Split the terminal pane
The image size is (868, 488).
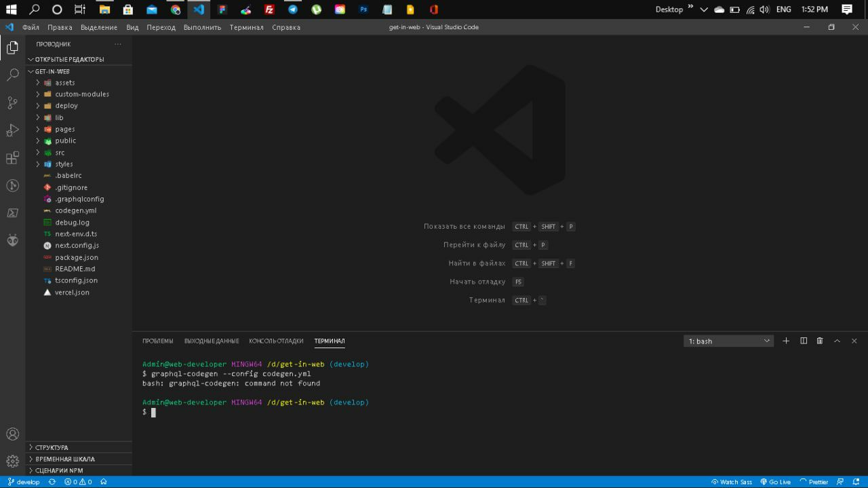804,341
